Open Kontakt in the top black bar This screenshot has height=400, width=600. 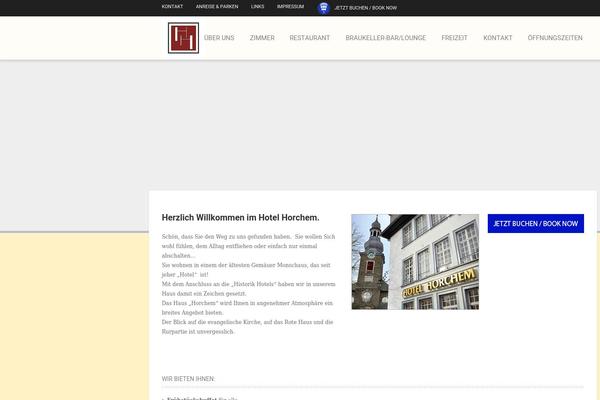click(172, 7)
